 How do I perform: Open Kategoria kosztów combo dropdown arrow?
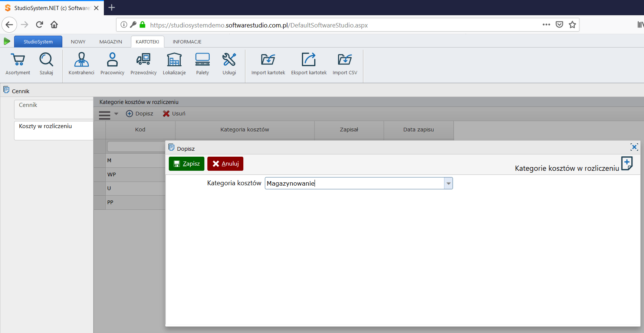point(448,183)
